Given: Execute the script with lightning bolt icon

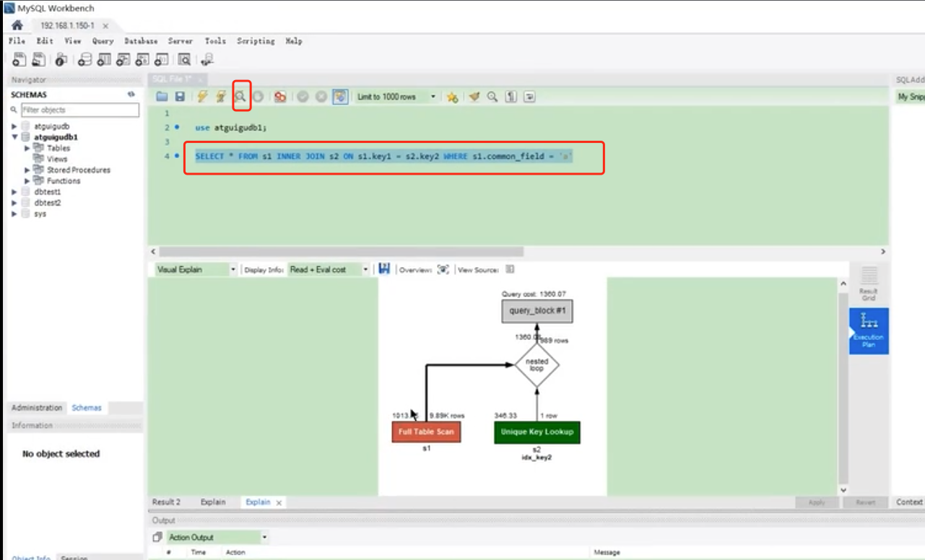Looking at the screenshot, I should [203, 97].
